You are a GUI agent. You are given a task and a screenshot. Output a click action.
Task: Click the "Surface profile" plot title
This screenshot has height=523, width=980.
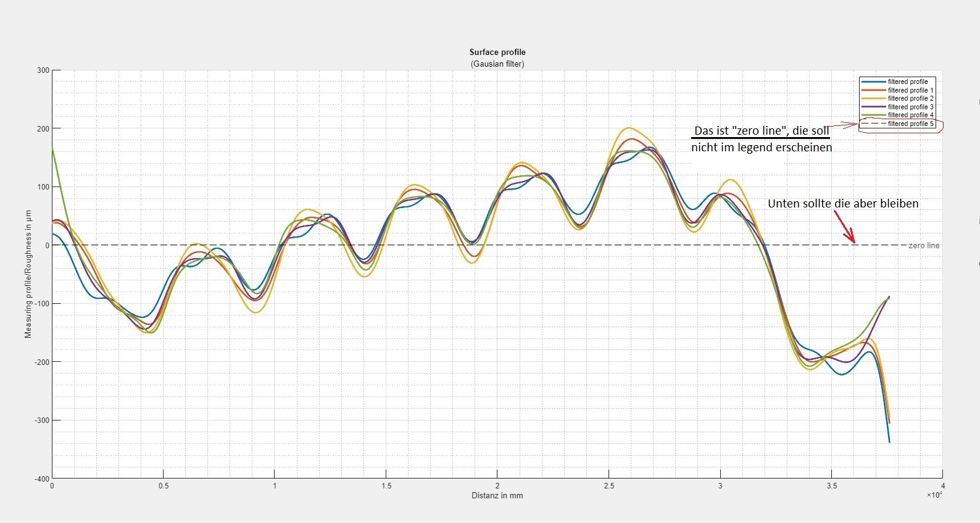coord(497,52)
